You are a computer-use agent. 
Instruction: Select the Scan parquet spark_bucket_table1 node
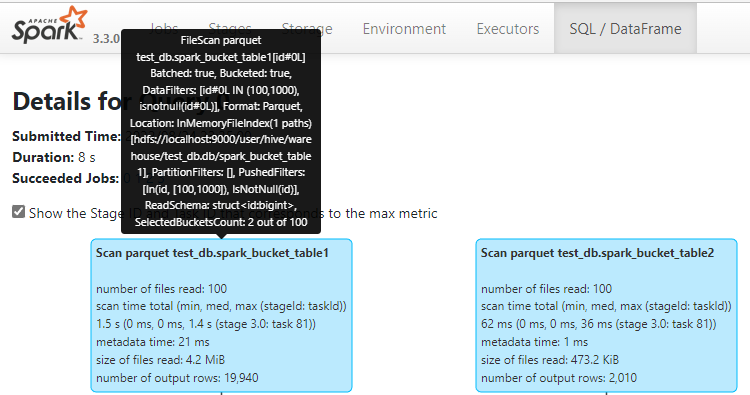pyautogui.click(x=221, y=316)
